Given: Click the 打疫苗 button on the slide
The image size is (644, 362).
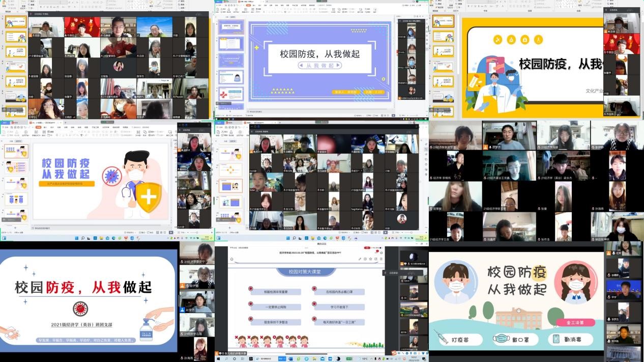Looking at the screenshot, I should coord(459,339).
